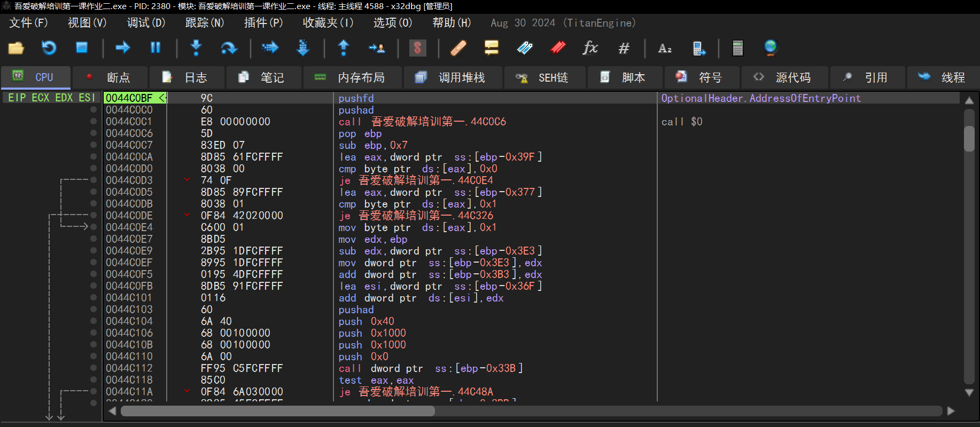Switch to the SEH链 tab
Screen dimensions: 980x427
pyautogui.click(x=545, y=77)
